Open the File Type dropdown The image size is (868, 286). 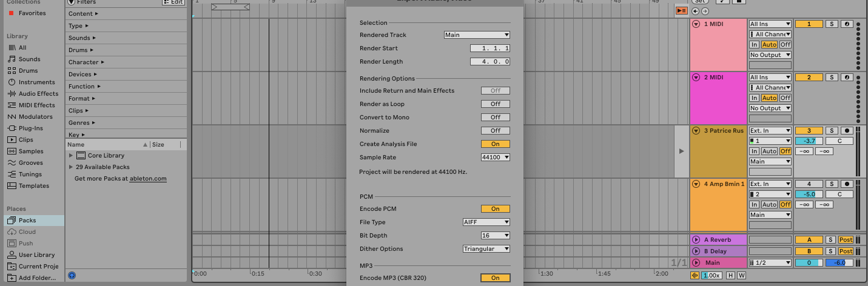[x=486, y=222]
